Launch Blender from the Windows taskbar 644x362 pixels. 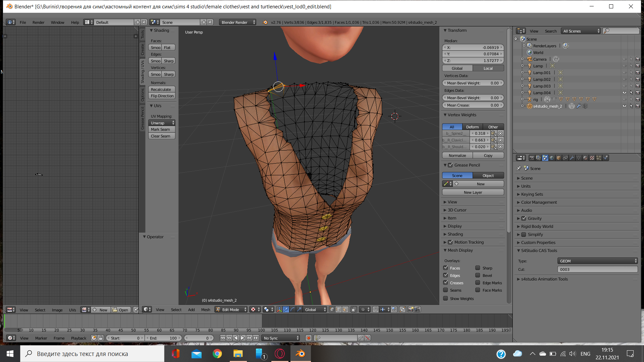[300, 354]
